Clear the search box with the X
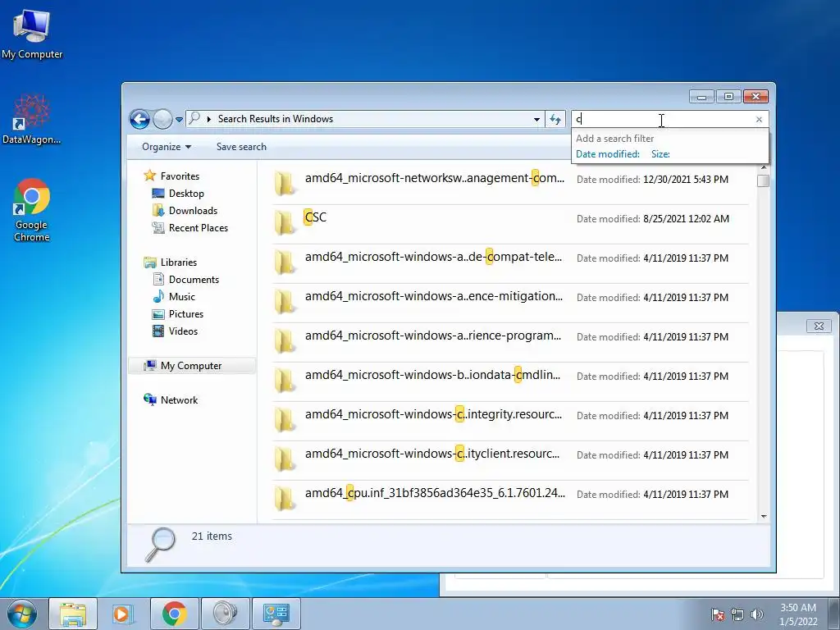The image size is (840, 630). click(x=759, y=120)
